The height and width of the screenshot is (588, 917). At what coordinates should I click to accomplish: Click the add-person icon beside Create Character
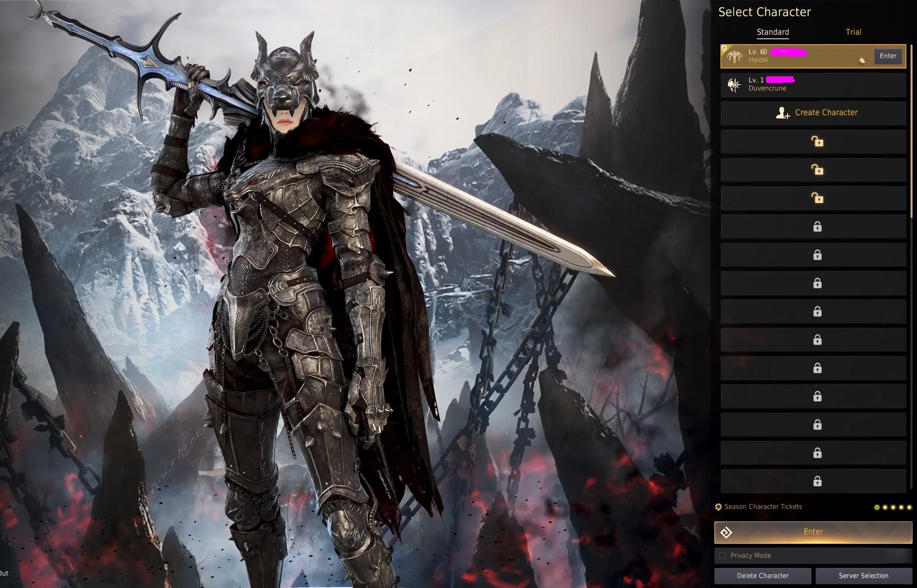[x=782, y=113]
